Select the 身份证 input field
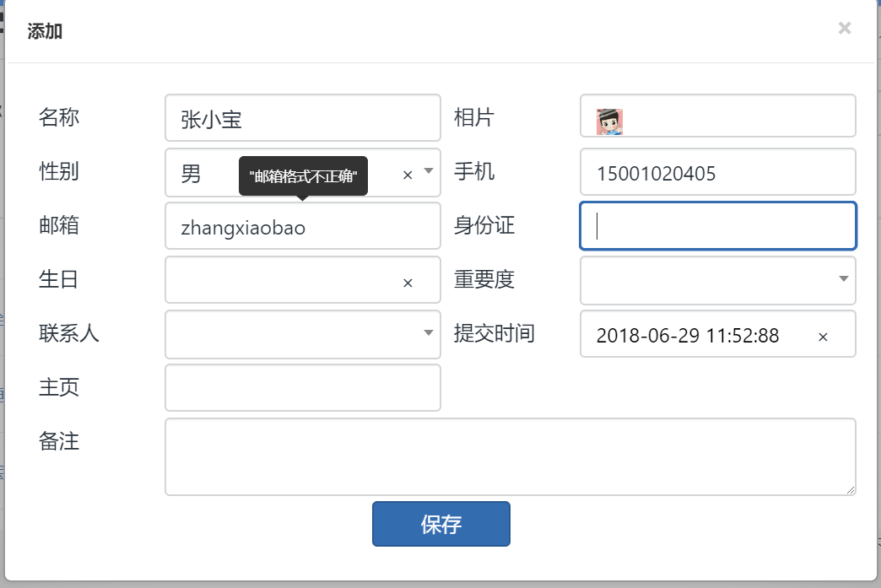Viewport: 881px width, 588px height. click(717, 226)
